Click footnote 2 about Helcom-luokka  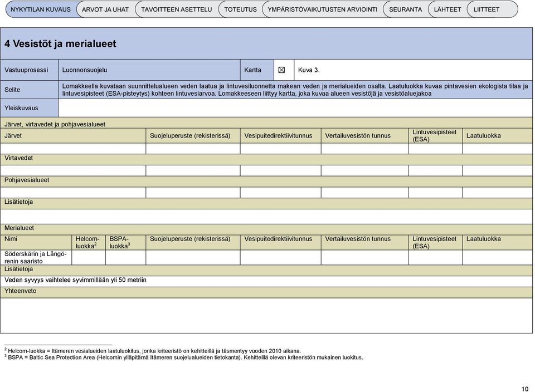(153, 351)
